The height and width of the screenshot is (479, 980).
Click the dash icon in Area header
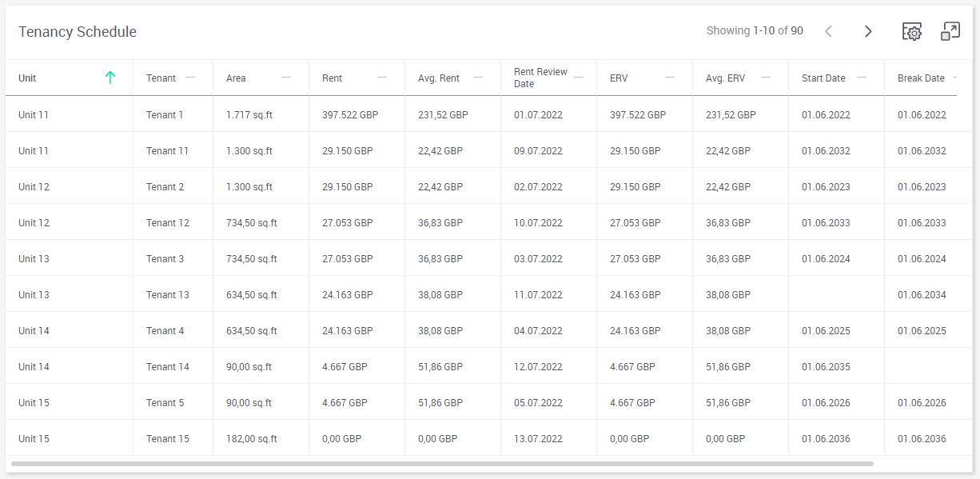coord(286,78)
